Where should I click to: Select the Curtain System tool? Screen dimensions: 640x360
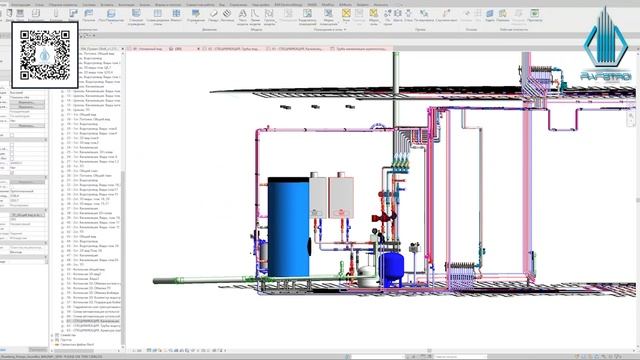[136, 17]
